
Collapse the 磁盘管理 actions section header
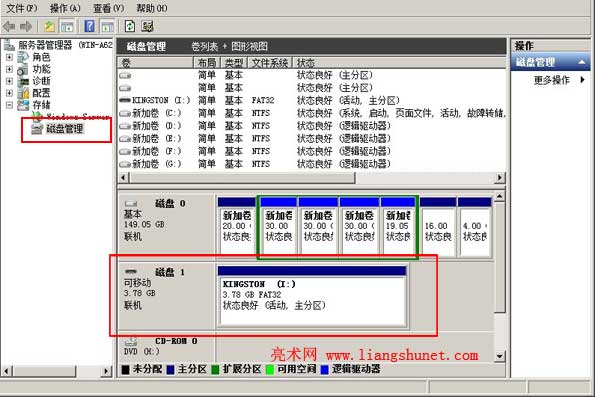[582, 62]
